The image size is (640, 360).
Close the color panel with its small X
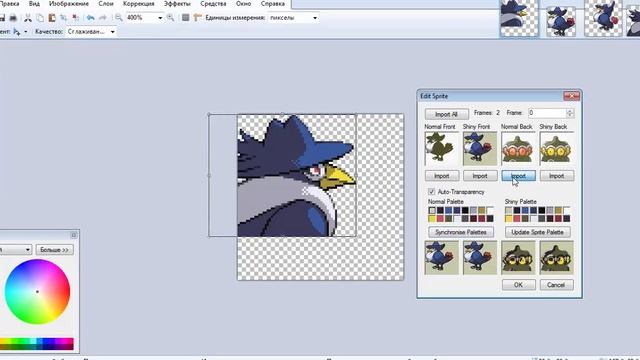click(x=73, y=235)
